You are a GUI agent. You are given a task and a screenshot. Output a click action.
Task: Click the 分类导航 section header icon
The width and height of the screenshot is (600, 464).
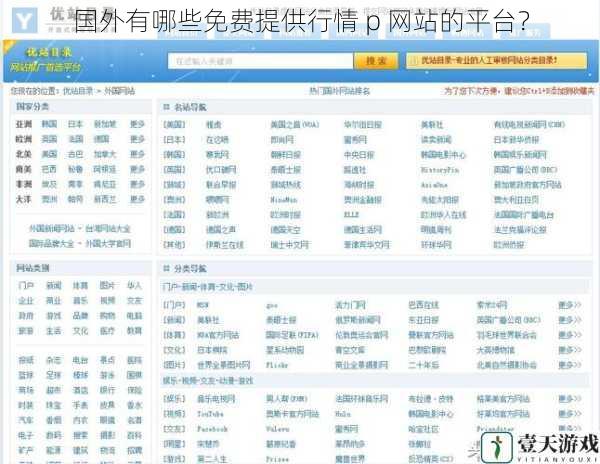coord(166,269)
